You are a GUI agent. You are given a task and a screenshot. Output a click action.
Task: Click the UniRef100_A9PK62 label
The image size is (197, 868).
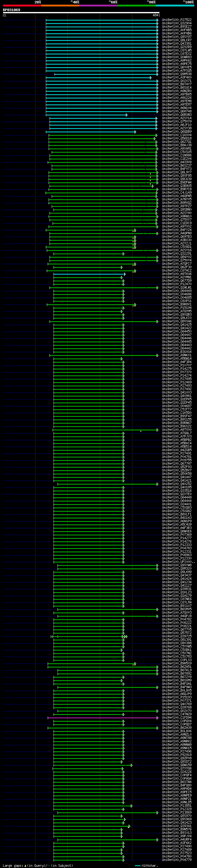point(176,61)
